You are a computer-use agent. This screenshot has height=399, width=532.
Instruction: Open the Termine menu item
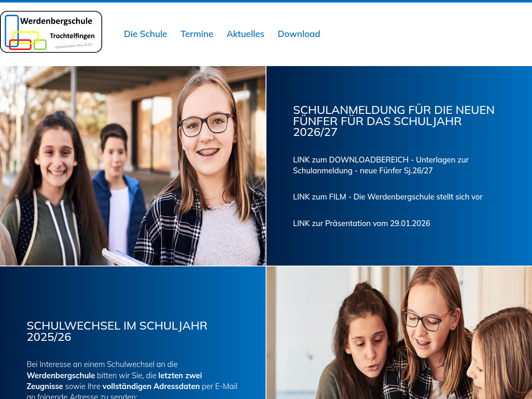click(x=197, y=34)
